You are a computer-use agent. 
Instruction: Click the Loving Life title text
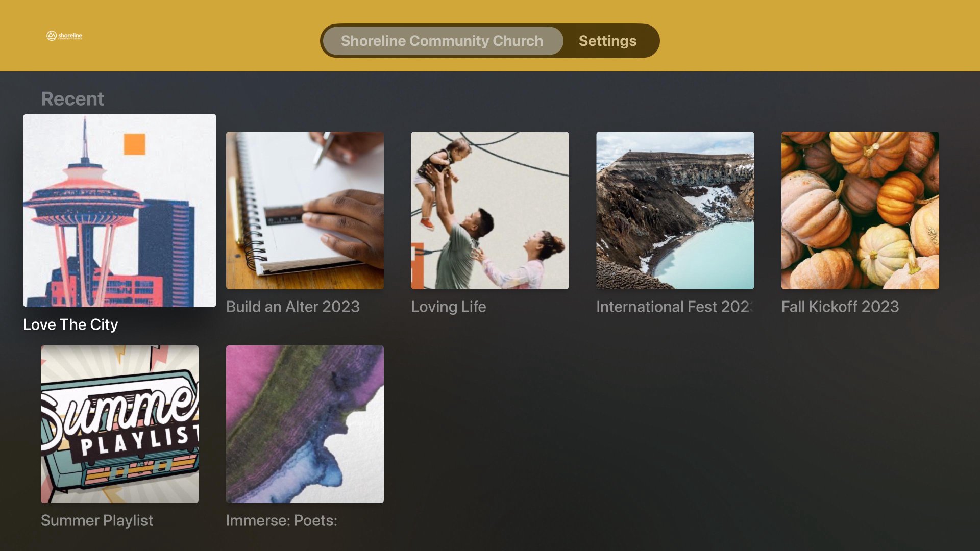point(449,307)
